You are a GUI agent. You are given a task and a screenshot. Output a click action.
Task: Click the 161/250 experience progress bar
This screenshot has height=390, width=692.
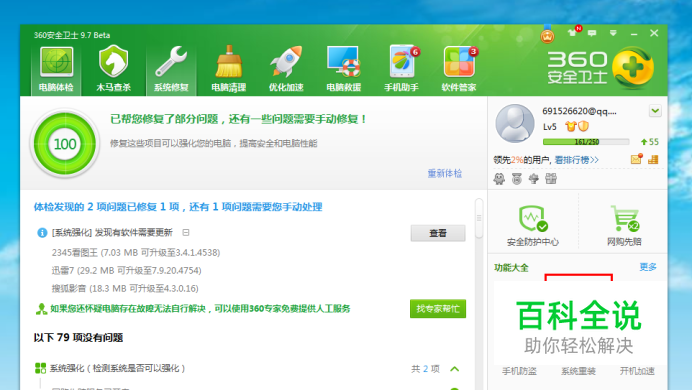(x=586, y=142)
